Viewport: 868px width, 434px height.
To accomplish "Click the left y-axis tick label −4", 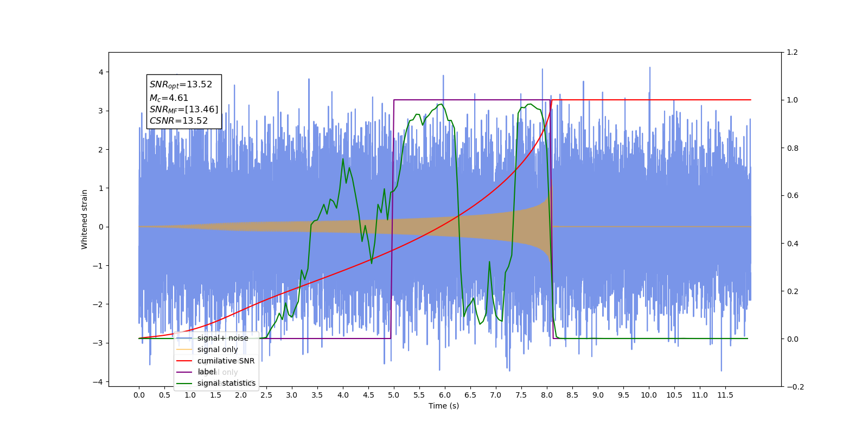I will tap(98, 382).
